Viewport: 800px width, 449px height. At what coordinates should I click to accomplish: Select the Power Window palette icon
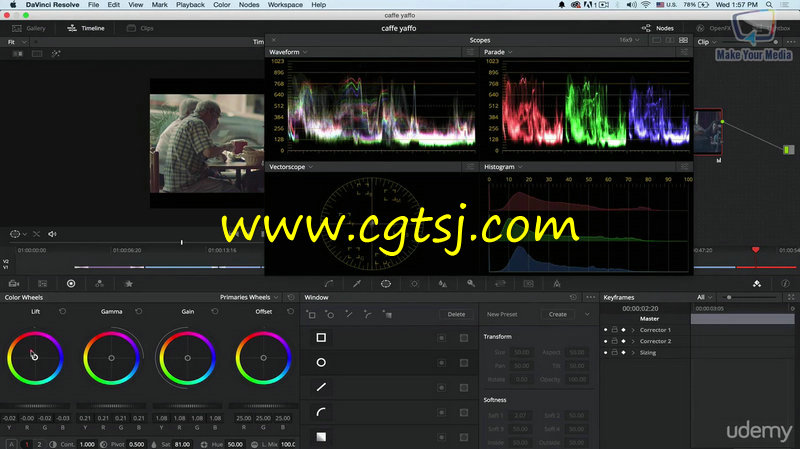[386, 284]
